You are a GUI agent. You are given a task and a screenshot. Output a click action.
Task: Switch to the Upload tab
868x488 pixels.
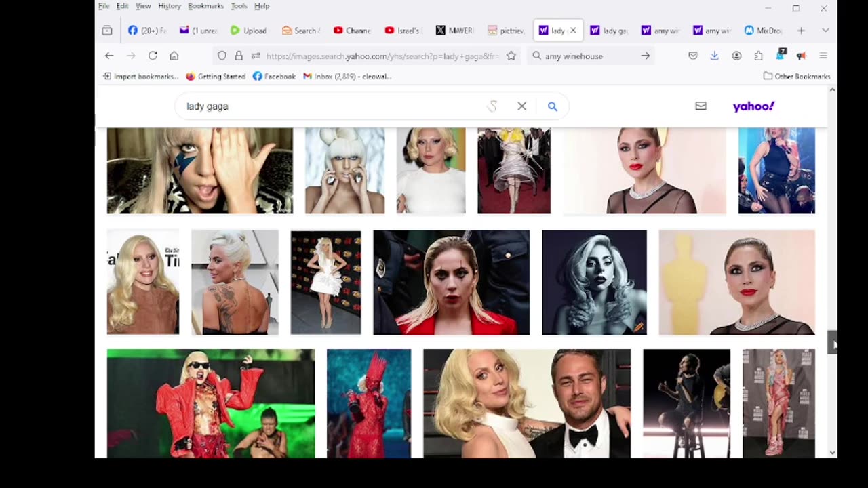coord(249,30)
